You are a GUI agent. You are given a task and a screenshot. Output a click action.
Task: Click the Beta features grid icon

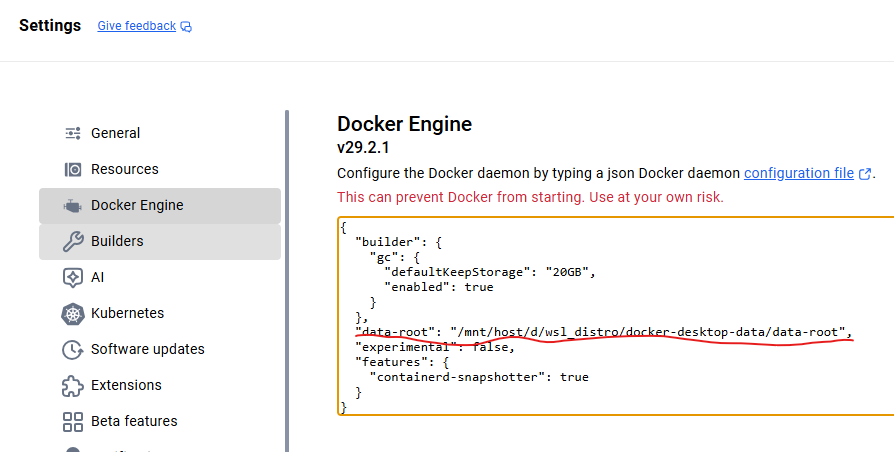(x=72, y=421)
